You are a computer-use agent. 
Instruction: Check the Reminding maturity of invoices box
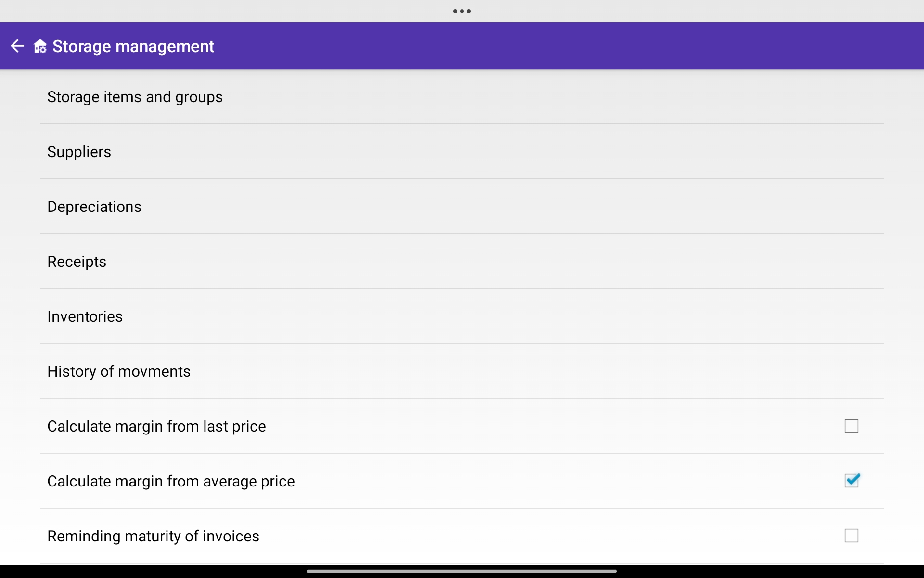(x=851, y=536)
